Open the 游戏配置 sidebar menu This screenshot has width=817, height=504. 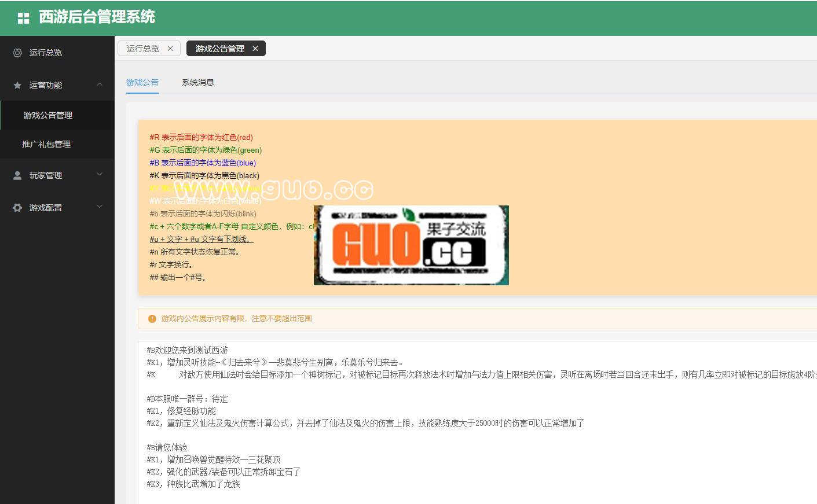(x=57, y=208)
